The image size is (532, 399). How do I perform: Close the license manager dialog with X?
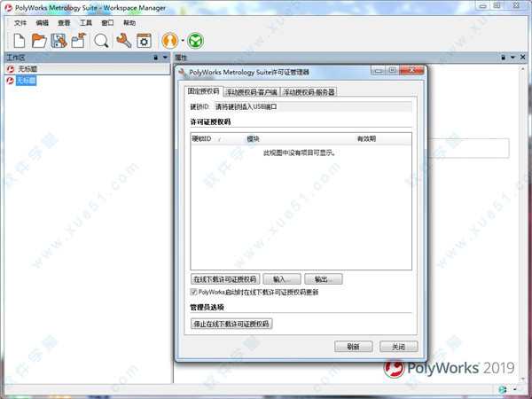(x=411, y=70)
